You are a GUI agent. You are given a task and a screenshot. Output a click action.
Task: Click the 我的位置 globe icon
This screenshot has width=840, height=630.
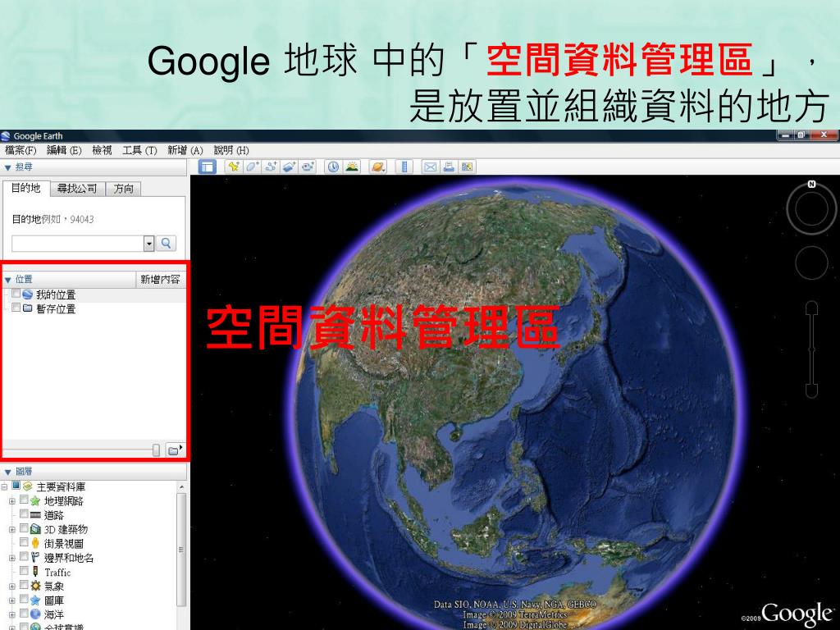pos(28,294)
